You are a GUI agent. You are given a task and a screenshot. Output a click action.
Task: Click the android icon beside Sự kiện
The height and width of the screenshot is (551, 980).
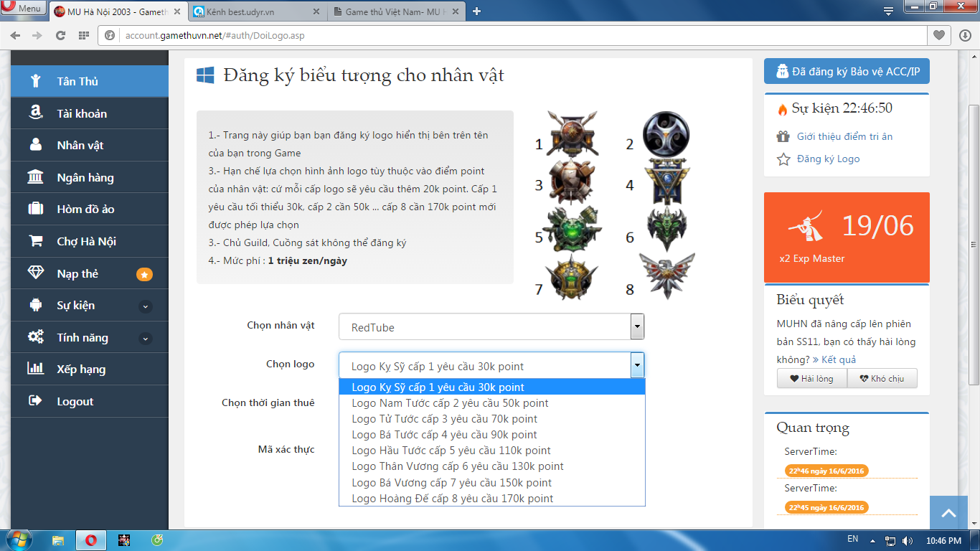(35, 305)
